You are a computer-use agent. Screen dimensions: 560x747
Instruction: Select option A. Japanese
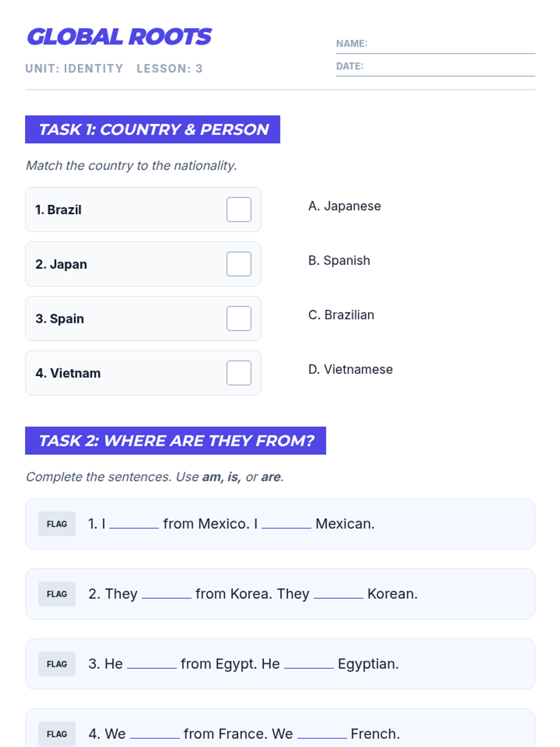(344, 206)
